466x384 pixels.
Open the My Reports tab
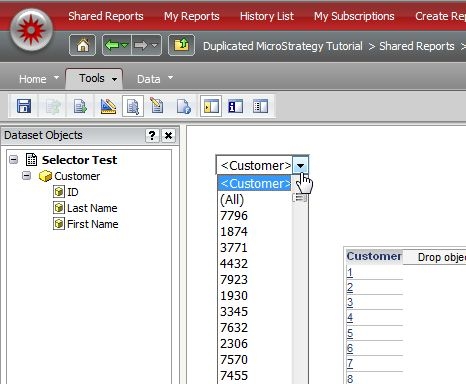pyautogui.click(x=192, y=16)
